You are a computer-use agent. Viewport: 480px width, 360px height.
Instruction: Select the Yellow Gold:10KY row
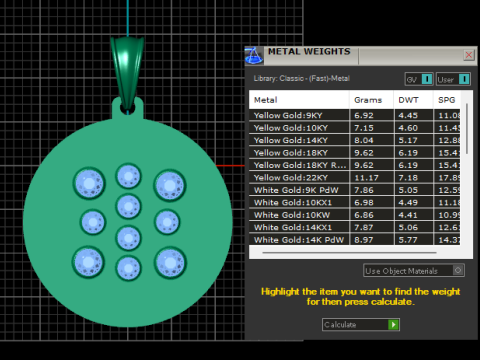click(x=355, y=128)
